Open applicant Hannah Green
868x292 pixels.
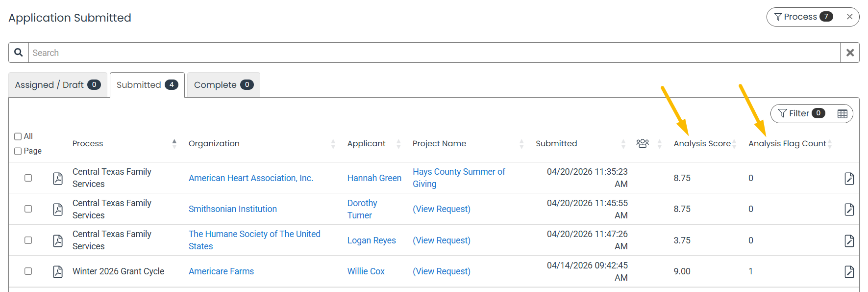pyautogui.click(x=374, y=178)
